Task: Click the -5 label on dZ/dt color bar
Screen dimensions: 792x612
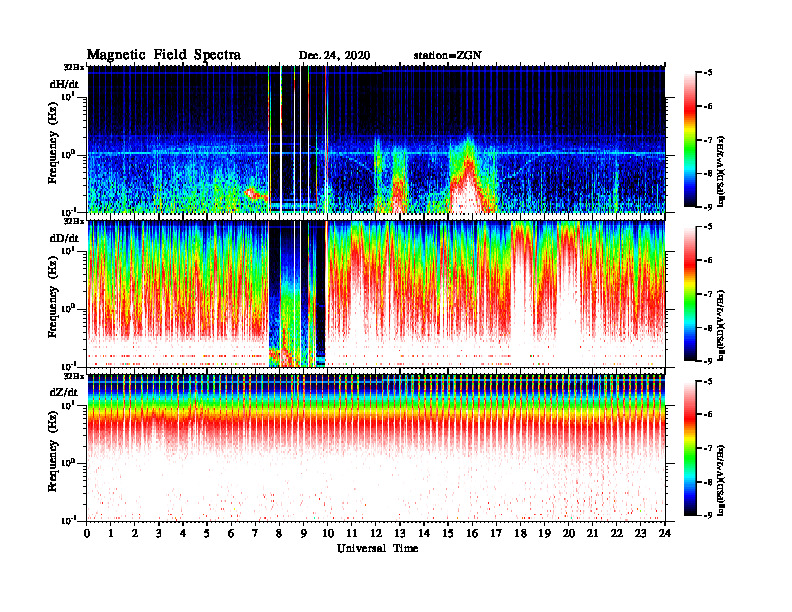Action: 708,381
